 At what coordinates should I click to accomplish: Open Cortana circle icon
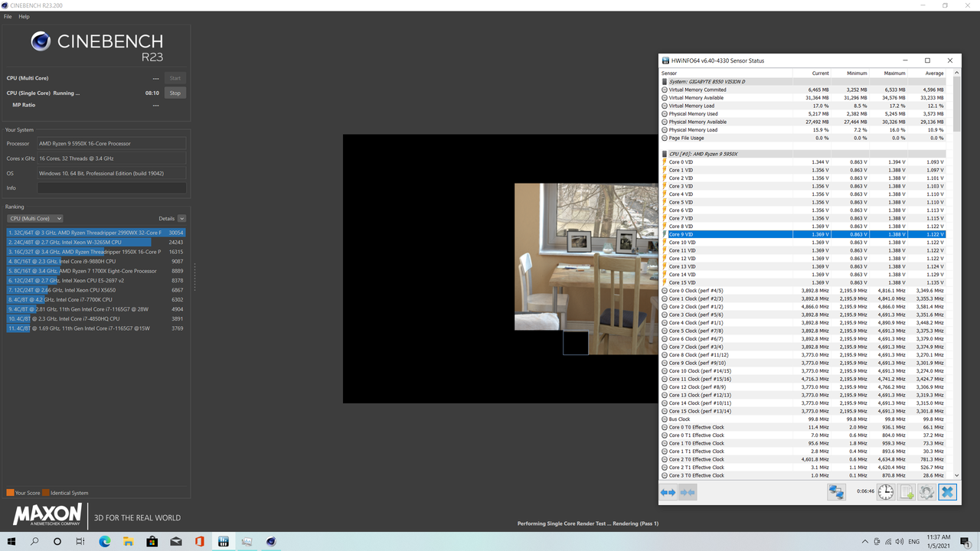coord(57,541)
